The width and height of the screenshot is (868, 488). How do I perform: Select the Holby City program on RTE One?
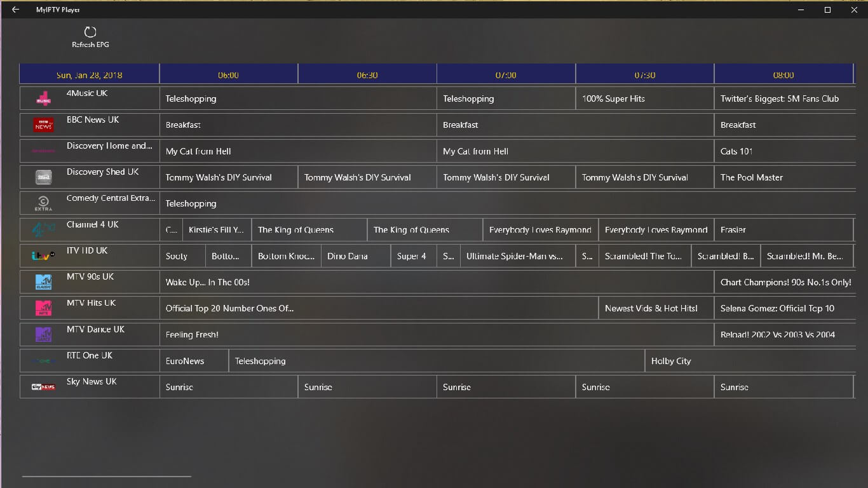click(x=750, y=360)
